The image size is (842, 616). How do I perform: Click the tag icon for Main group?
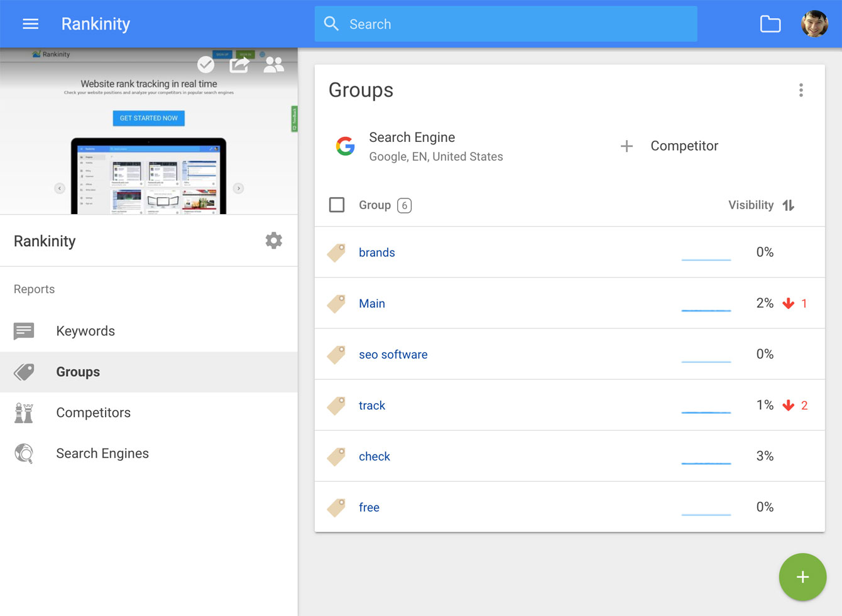click(336, 303)
